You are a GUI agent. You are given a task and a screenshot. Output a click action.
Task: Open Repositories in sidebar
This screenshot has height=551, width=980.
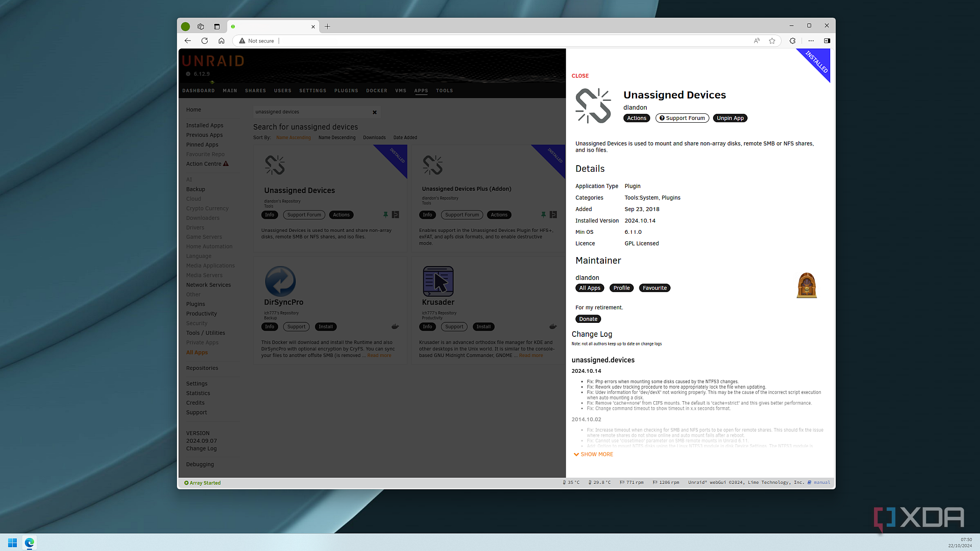coord(202,368)
